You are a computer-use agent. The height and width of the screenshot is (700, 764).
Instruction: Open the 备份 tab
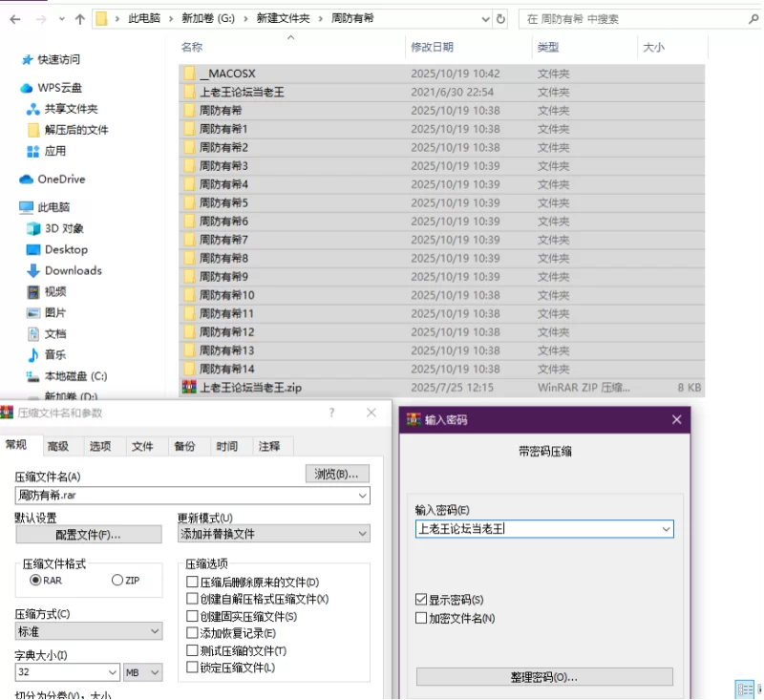pyautogui.click(x=184, y=446)
